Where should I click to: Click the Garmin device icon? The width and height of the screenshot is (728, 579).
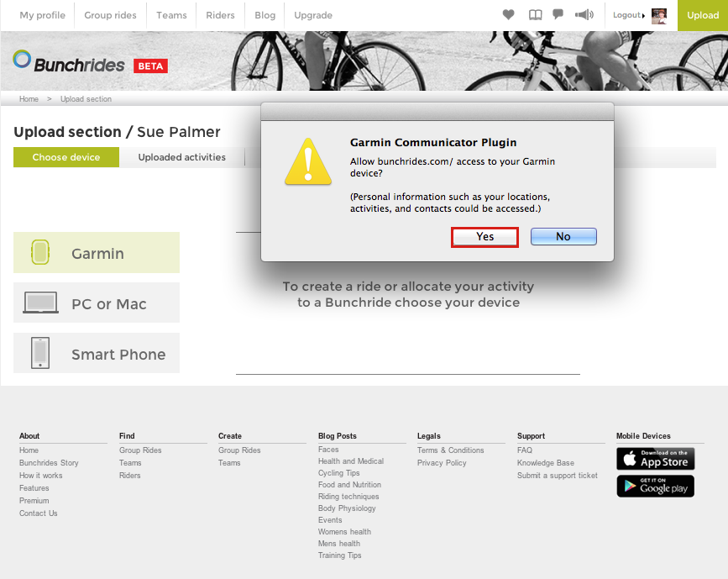coord(40,252)
